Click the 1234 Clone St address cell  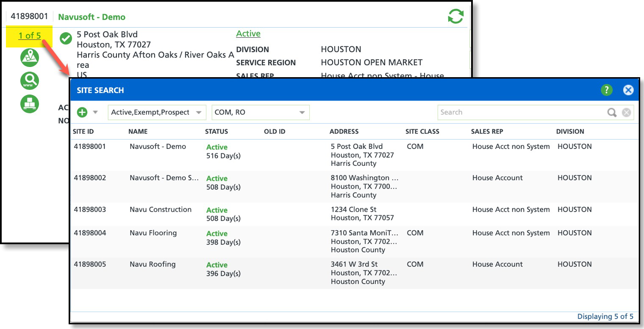click(x=362, y=214)
